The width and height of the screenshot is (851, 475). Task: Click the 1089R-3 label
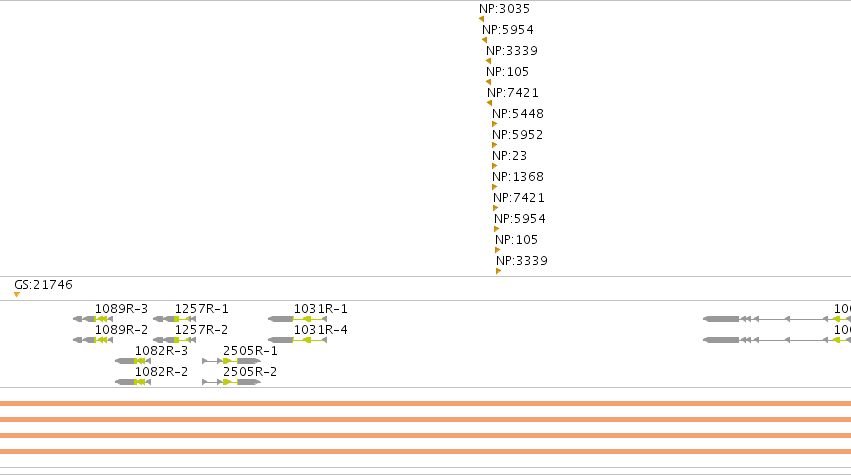[x=122, y=309]
